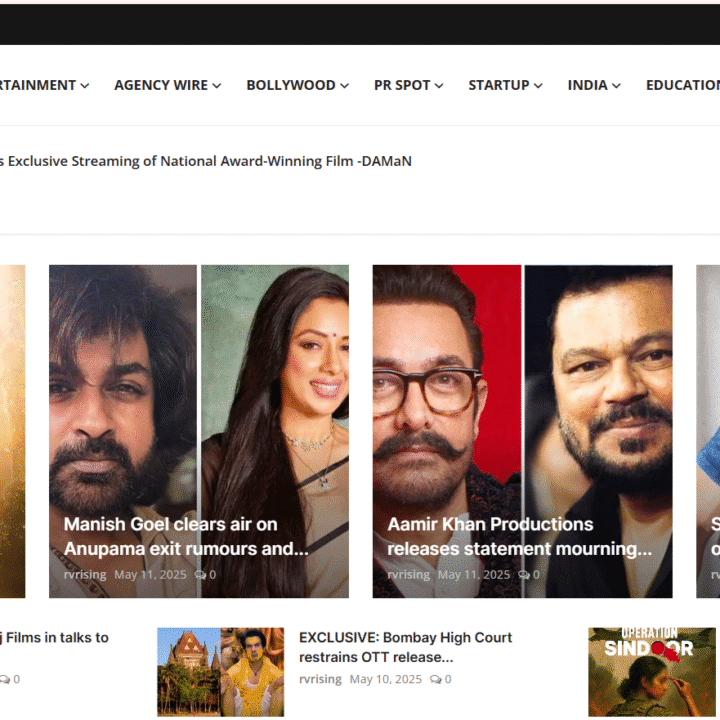Open comments for Bombay High Court article
The width and height of the screenshot is (720, 720).
(x=435, y=680)
